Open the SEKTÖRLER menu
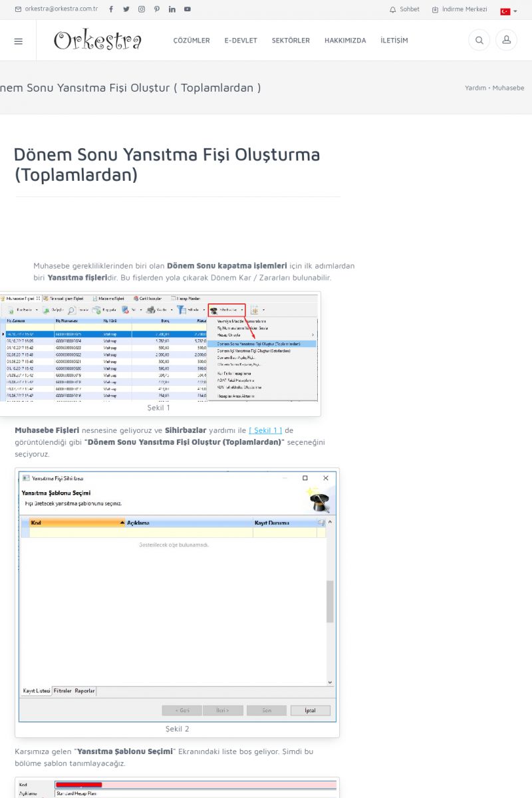The image size is (532, 798). pyautogui.click(x=291, y=41)
